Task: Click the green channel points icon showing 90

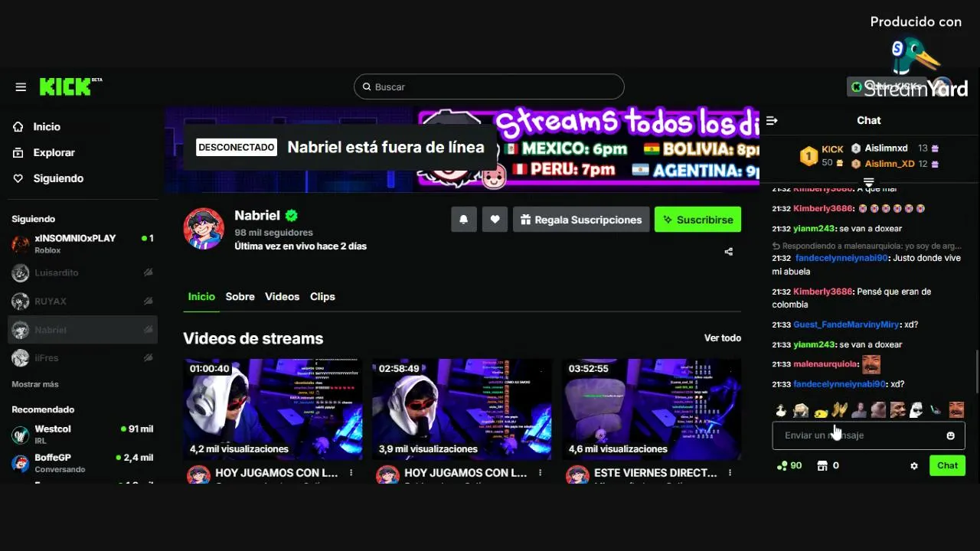Action: click(782, 466)
